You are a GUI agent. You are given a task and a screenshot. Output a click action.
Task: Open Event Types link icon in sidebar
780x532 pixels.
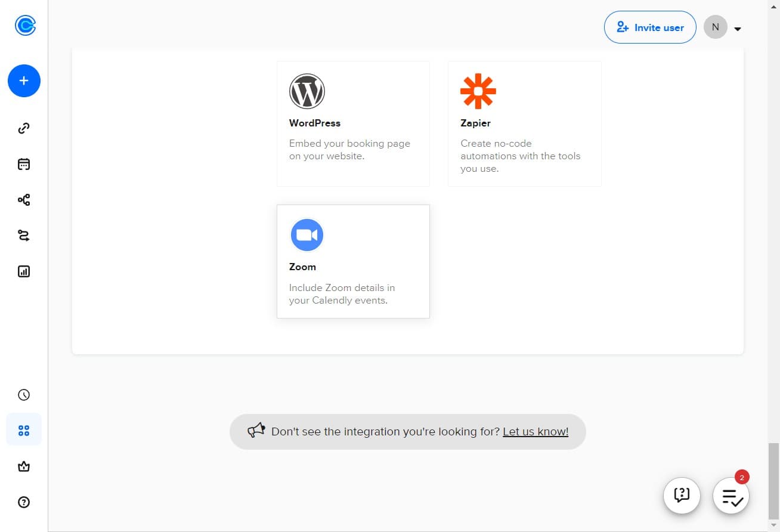[24, 128]
